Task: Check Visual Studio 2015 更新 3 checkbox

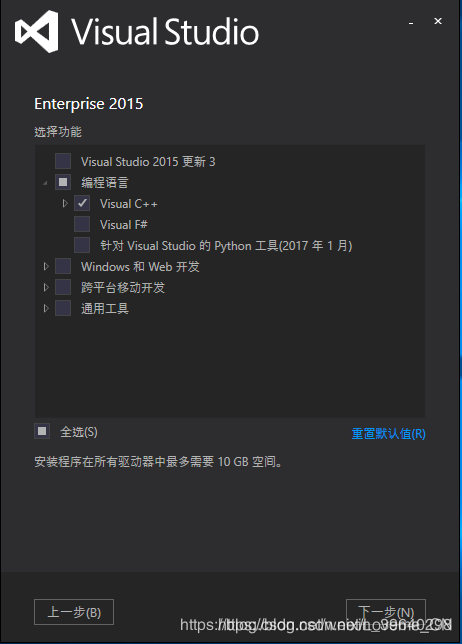Action: pos(63,161)
